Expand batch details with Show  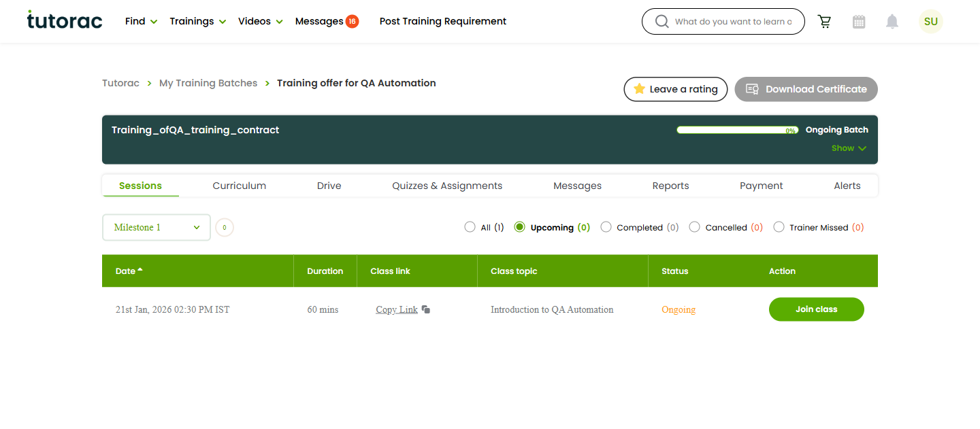[849, 148]
